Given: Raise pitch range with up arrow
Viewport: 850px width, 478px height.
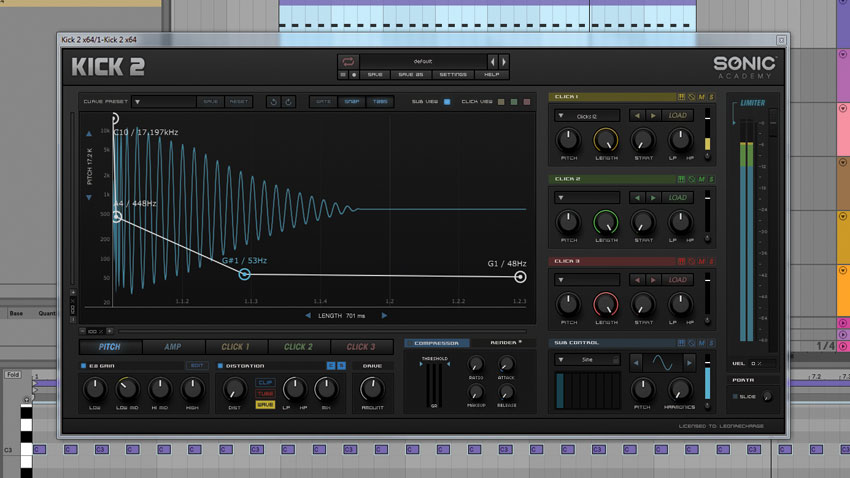Looking at the screenshot, I should point(89,133).
